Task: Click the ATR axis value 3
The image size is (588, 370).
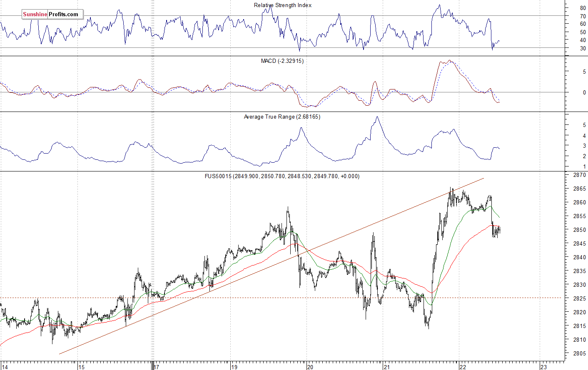Action: pyautogui.click(x=584, y=146)
